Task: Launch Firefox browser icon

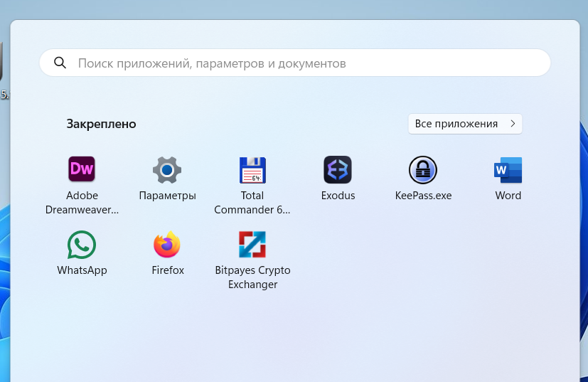Action: (x=167, y=244)
